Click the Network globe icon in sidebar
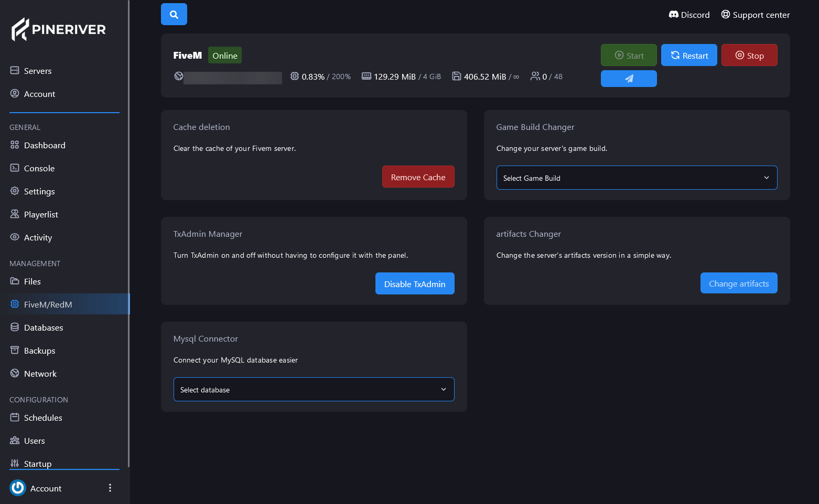Image resolution: width=819 pixels, height=504 pixels. point(15,373)
